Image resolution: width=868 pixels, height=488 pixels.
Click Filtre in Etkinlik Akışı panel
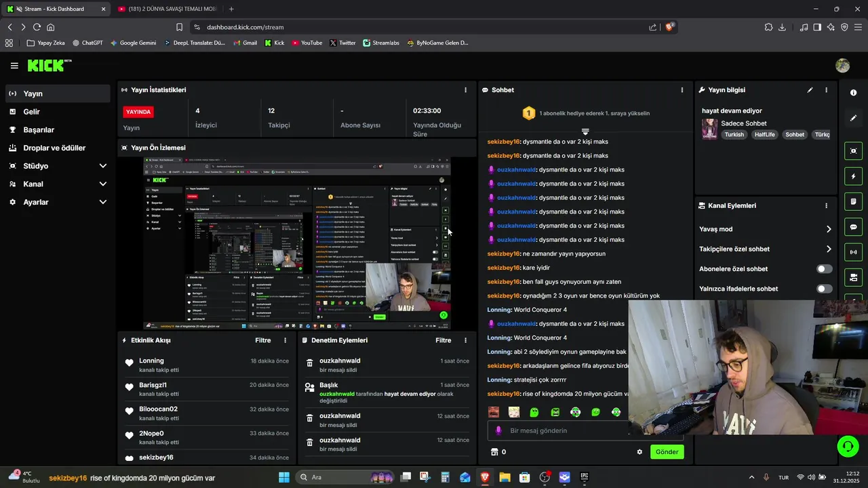[263, 340]
